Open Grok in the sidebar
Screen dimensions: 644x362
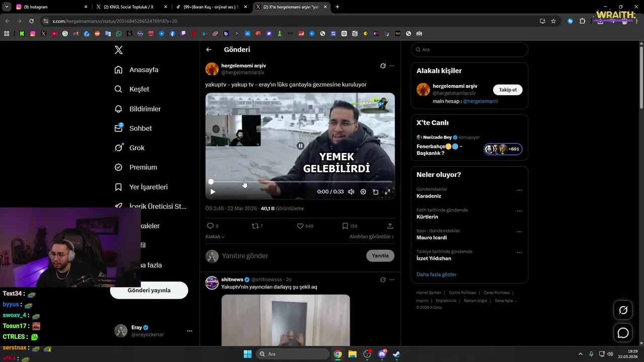tap(129, 148)
